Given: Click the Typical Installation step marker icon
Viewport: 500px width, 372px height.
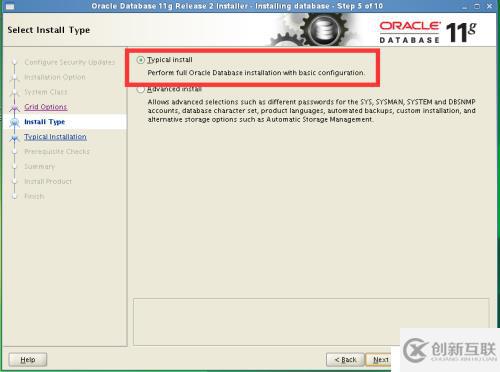Looking at the screenshot, I should click(x=14, y=137).
